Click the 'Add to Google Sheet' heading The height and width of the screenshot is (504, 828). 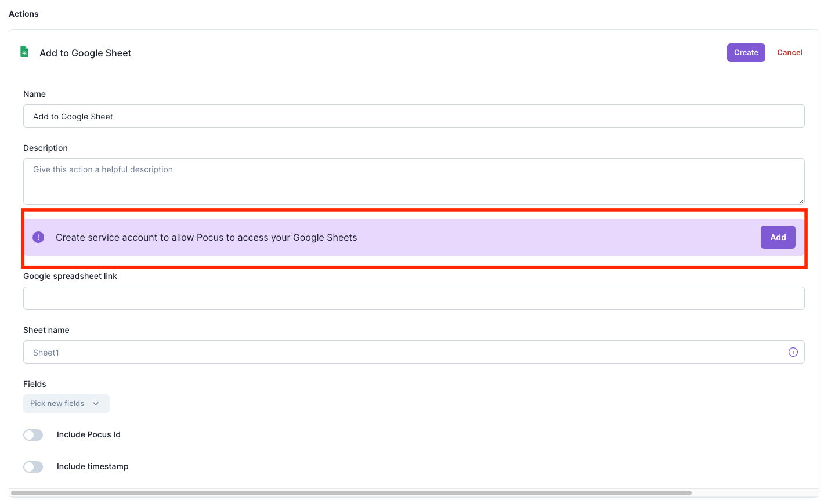click(x=85, y=53)
